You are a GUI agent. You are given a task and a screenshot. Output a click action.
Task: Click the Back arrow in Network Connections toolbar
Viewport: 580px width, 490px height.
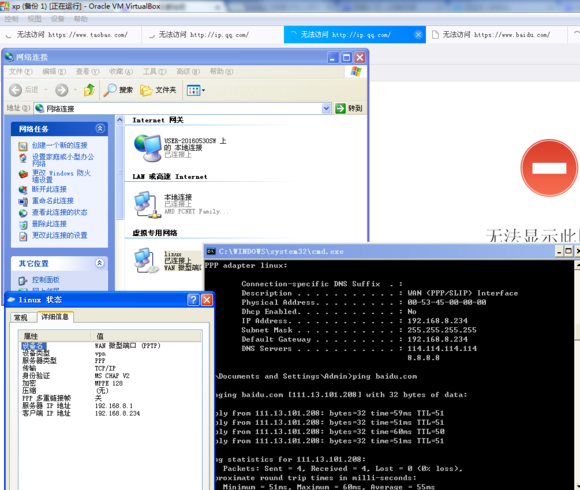[16, 90]
